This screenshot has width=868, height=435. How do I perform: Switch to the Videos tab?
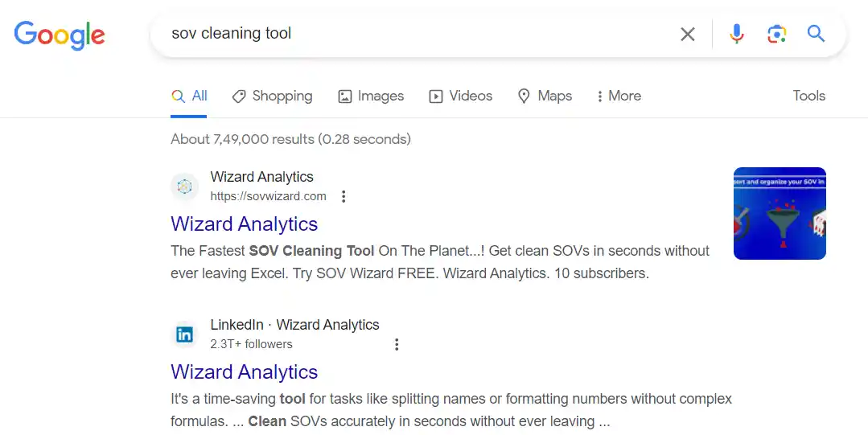coord(460,96)
